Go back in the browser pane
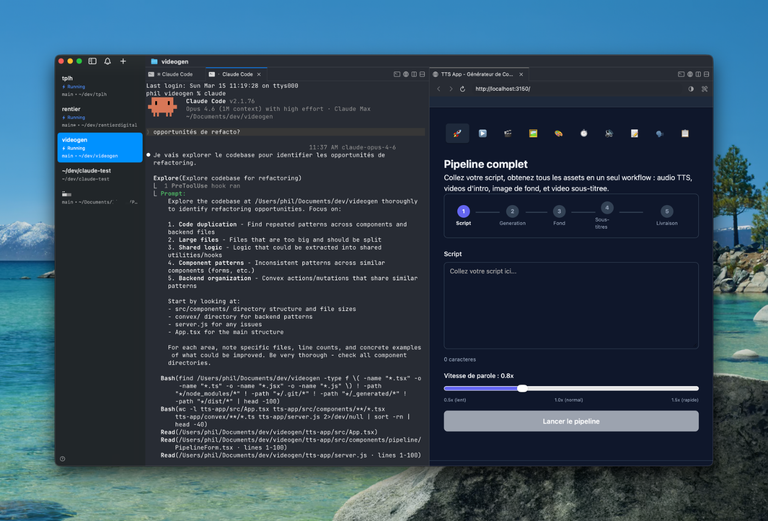 (439, 89)
